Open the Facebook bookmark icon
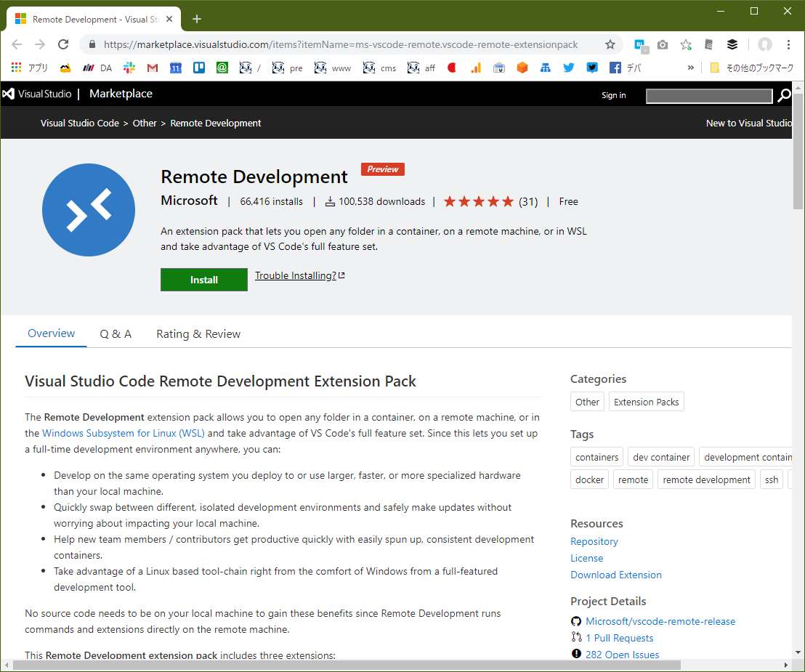 click(615, 68)
